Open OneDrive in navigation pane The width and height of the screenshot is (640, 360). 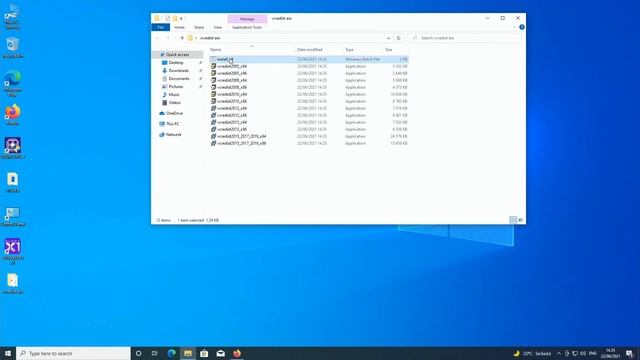pos(174,113)
